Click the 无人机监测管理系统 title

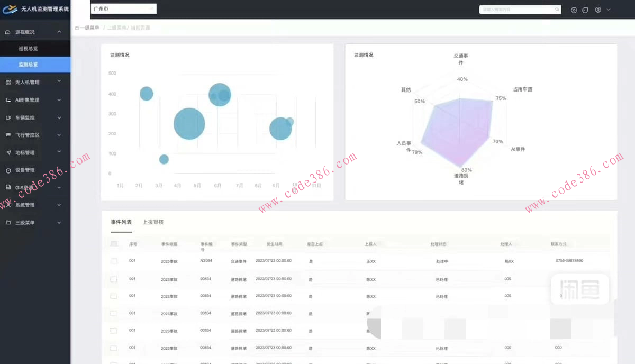(45, 10)
